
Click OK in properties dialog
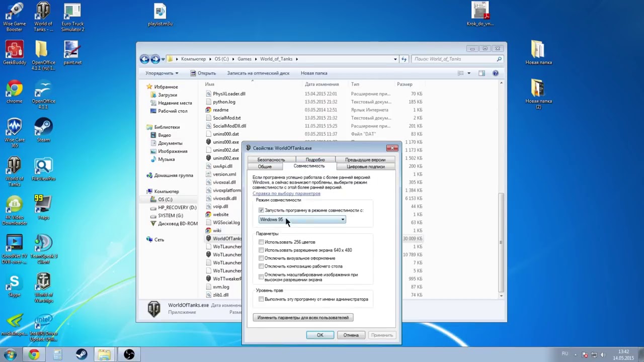[x=320, y=335]
